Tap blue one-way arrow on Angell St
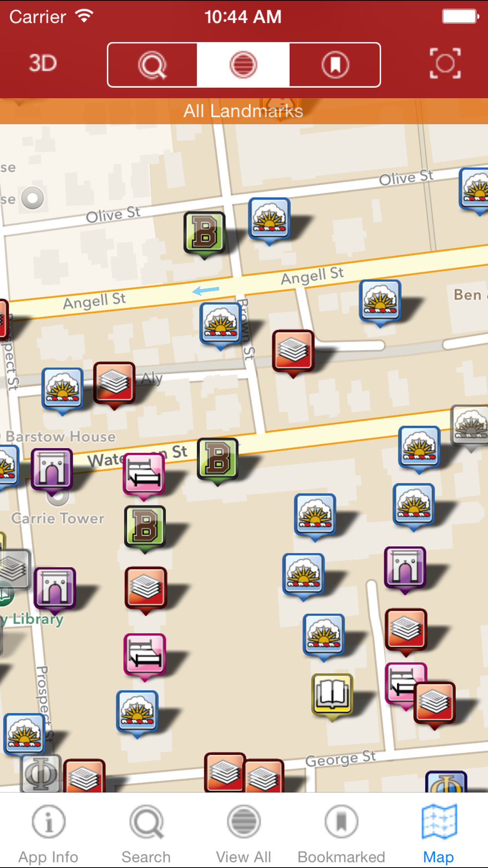The width and height of the screenshot is (488, 868). click(205, 291)
